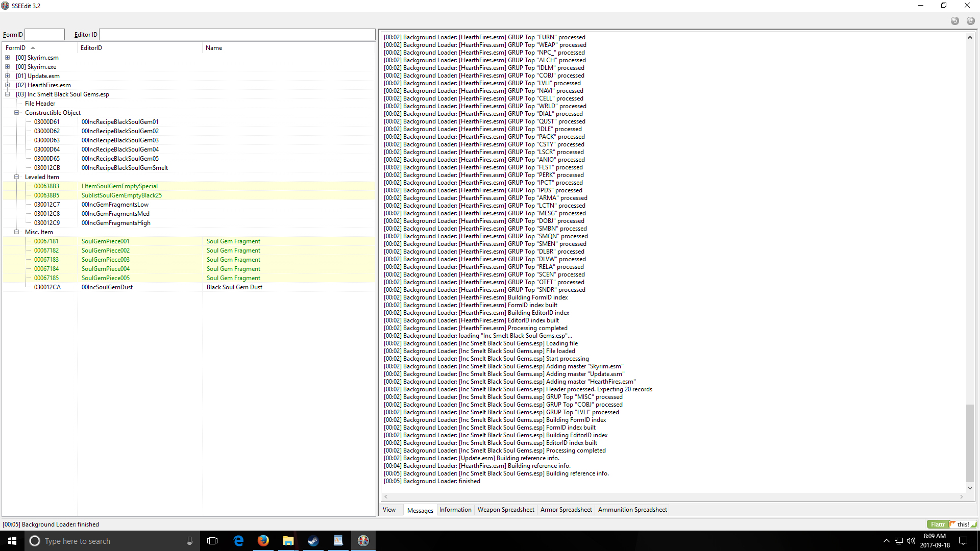The width and height of the screenshot is (980, 551).
Task: Collapse the Leveled Item group
Action: coord(17,177)
